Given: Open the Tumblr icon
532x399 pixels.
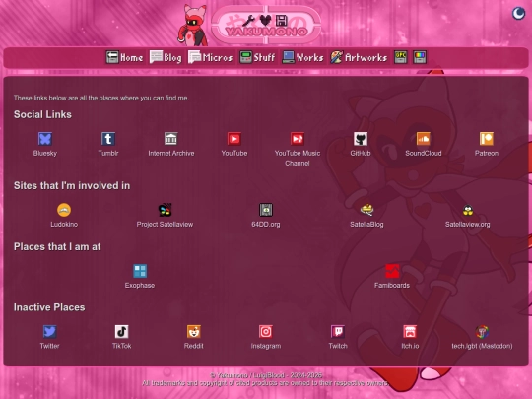Looking at the screenshot, I should pyautogui.click(x=108, y=139).
